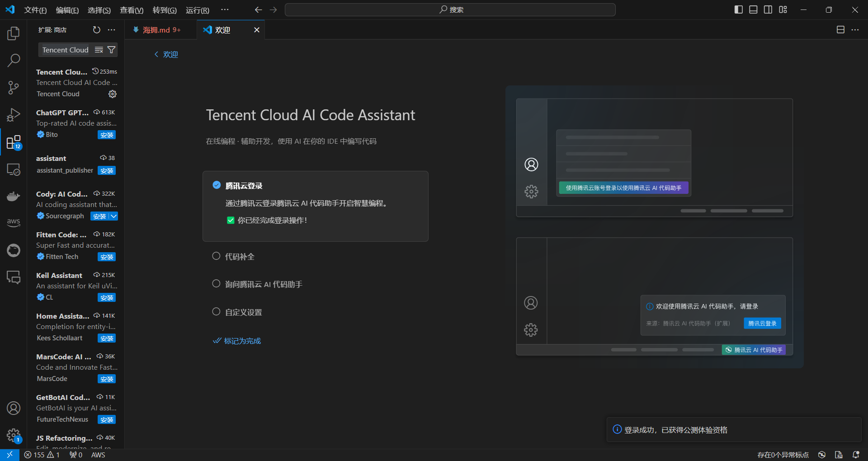Open the Docker whale icon
The height and width of the screenshot is (461, 868).
click(x=14, y=196)
